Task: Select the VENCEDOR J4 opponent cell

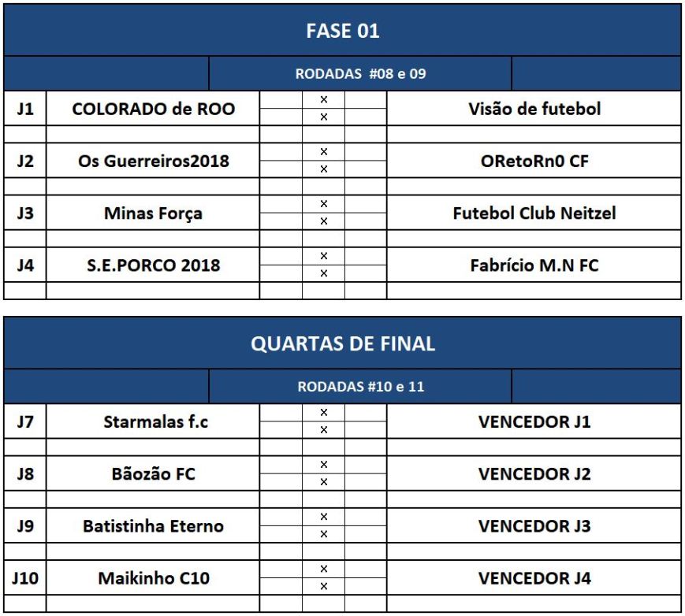Action: tap(534, 577)
